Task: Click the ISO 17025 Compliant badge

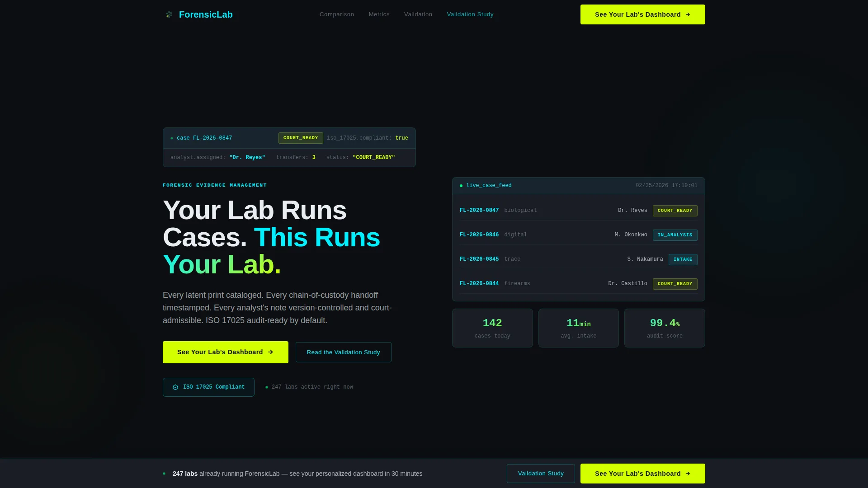Action: click(208, 387)
